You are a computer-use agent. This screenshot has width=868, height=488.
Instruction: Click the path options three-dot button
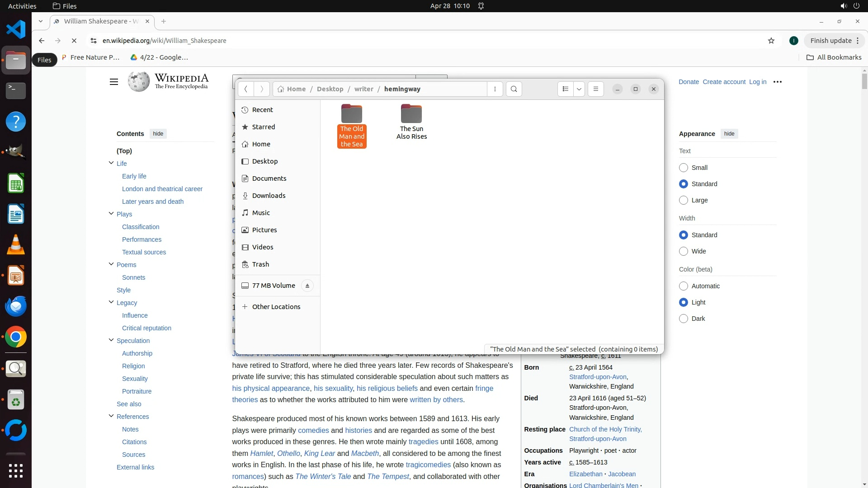(495, 89)
